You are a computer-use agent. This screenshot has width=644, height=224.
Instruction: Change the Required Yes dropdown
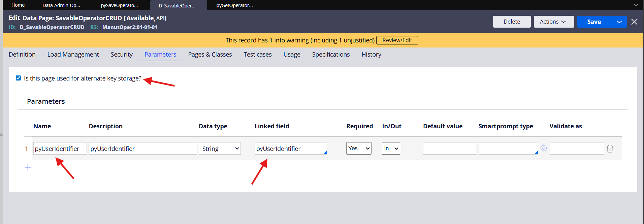tap(359, 149)
